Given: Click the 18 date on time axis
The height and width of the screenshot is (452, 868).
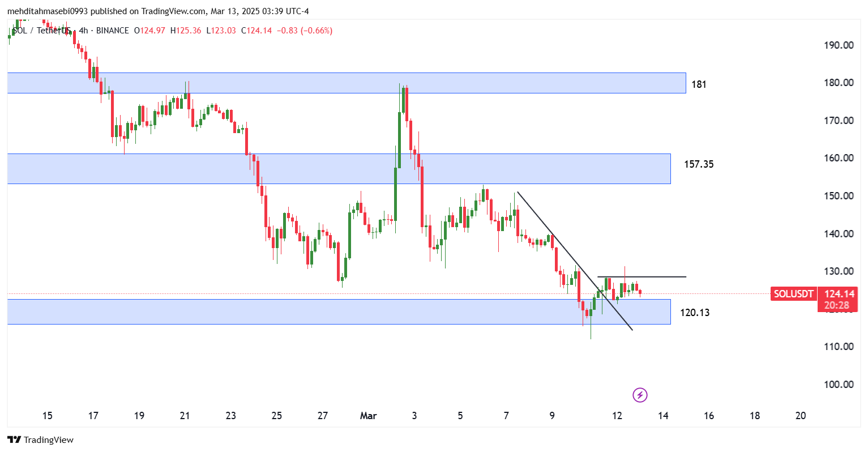Looking at the screenshot, I should tap(755, 416).
